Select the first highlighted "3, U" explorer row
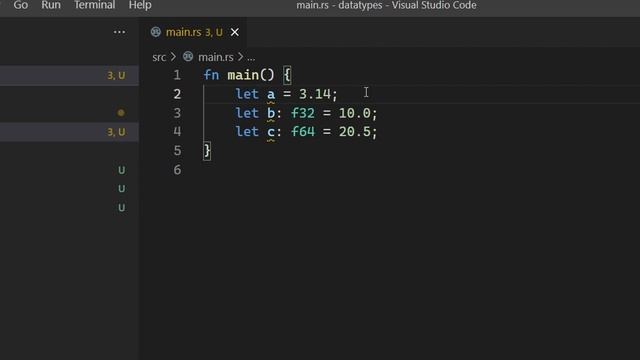The width and height of the screenshot is (640, 360). 69,76
